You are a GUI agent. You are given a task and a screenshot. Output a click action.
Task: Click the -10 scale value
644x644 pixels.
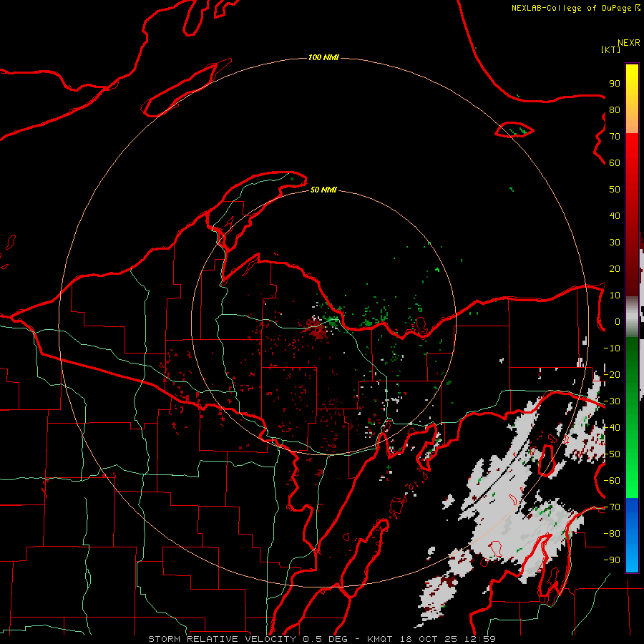612,348
